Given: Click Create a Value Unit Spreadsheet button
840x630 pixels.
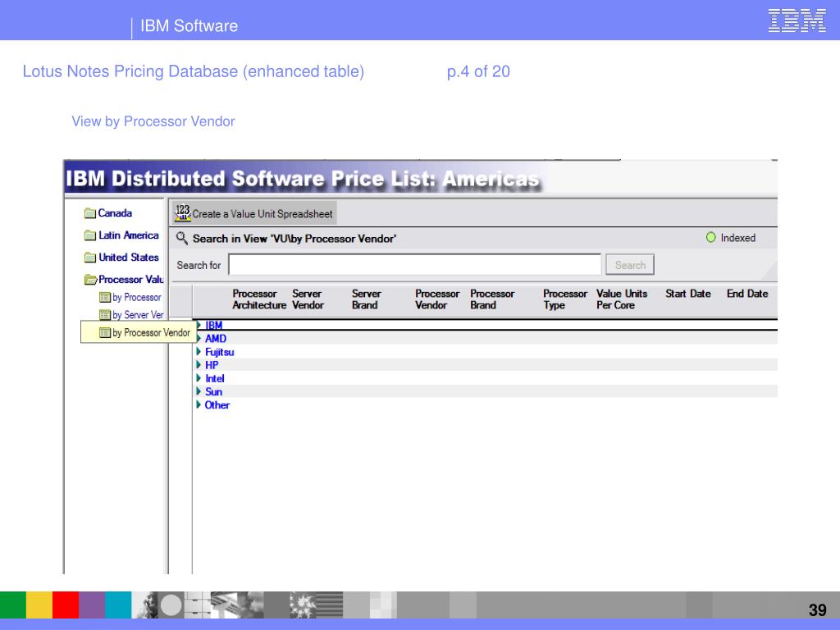Looking at the screenshot, I should (254, 213).
